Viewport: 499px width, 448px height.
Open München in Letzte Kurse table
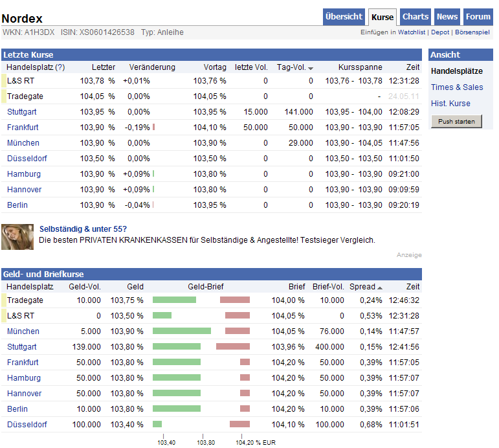[23, 143]
